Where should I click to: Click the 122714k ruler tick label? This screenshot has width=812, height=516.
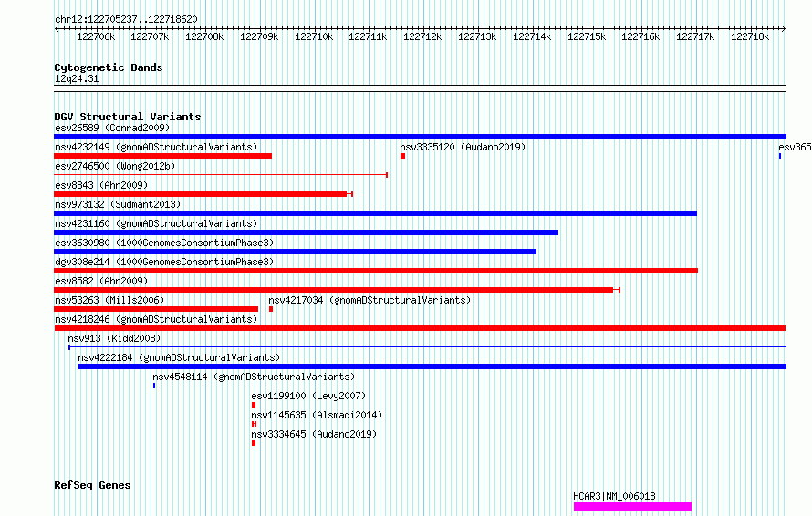(532, 36)
